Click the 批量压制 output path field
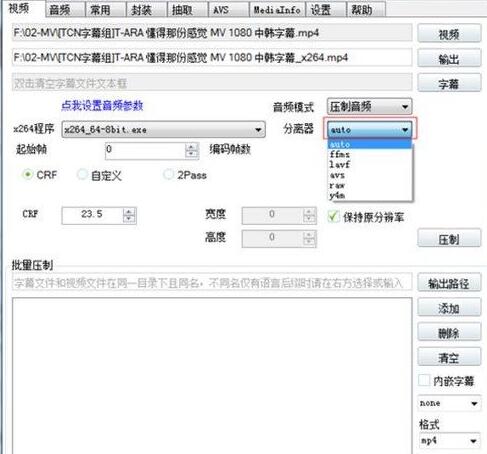 pyautogui.click(x=212, y=283)
